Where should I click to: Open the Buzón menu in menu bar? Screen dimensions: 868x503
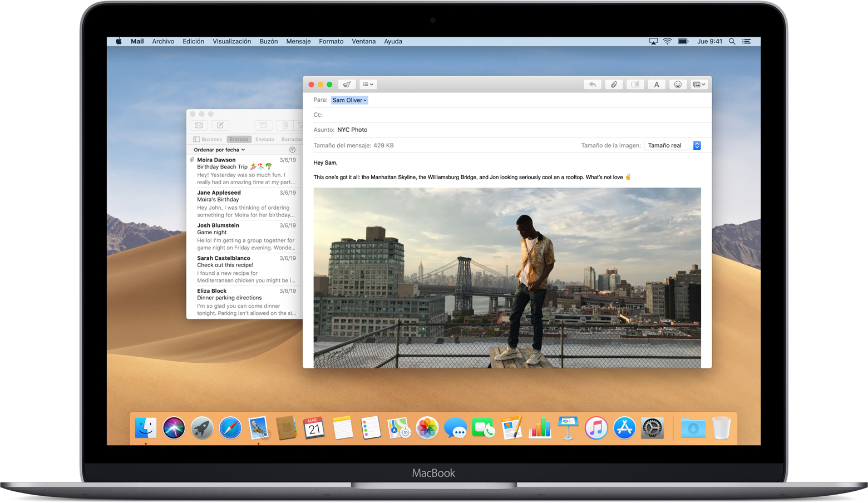(x=268, y=42)
